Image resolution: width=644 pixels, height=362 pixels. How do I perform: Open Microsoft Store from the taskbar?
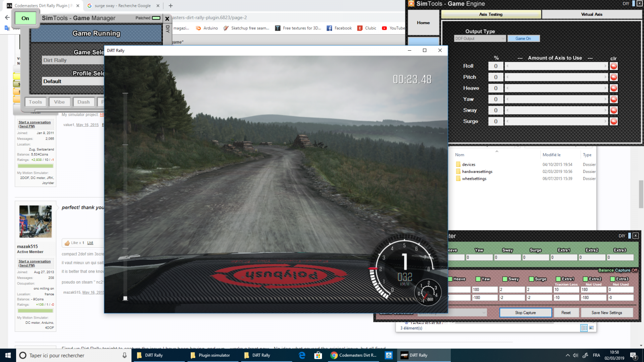tap(318, 355)
